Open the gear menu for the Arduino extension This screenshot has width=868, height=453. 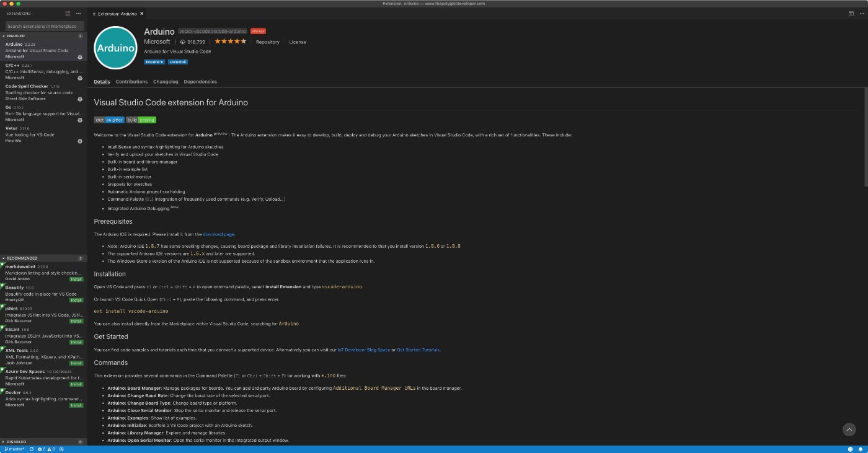[x=80, y=57]
